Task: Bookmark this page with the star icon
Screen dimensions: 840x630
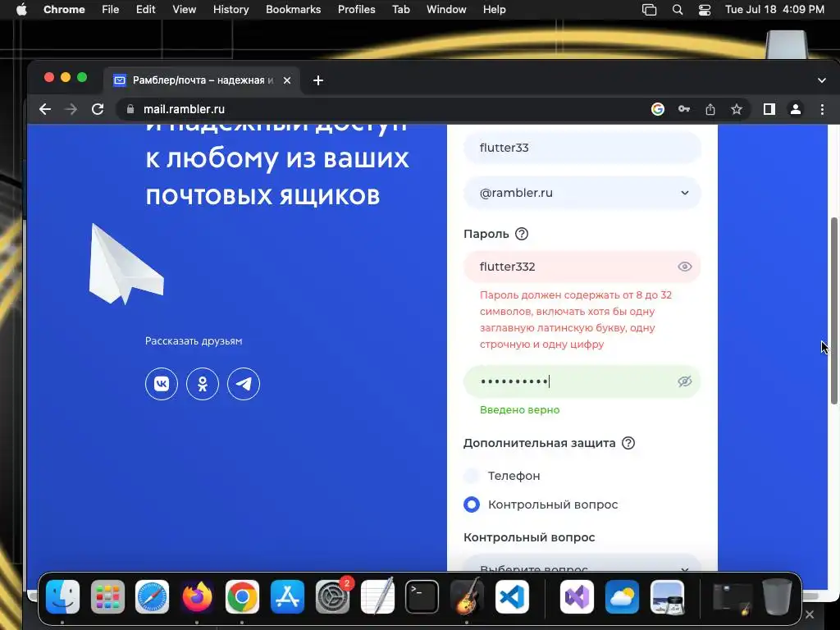Action: (737, 109)
